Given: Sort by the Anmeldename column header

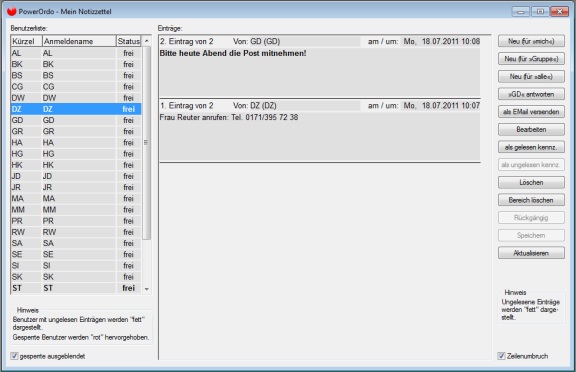Looking at the screenshot, I should (x=79, y=41).
